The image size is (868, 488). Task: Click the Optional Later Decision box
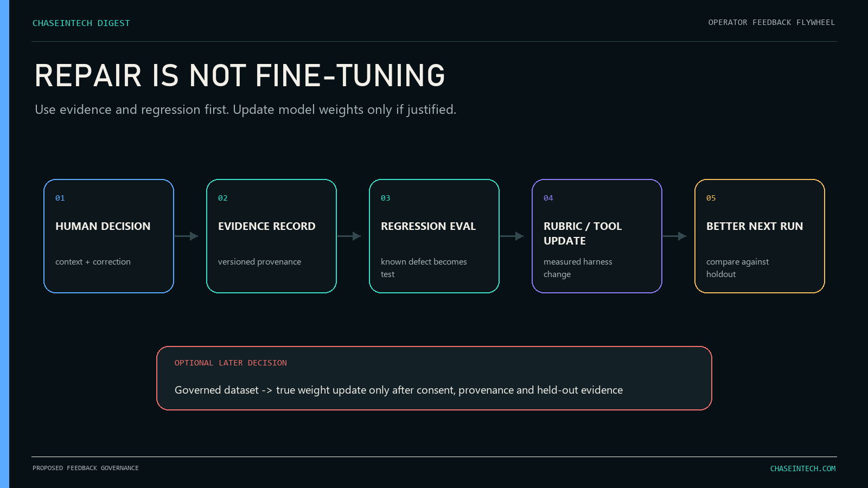tap(434, 378)
